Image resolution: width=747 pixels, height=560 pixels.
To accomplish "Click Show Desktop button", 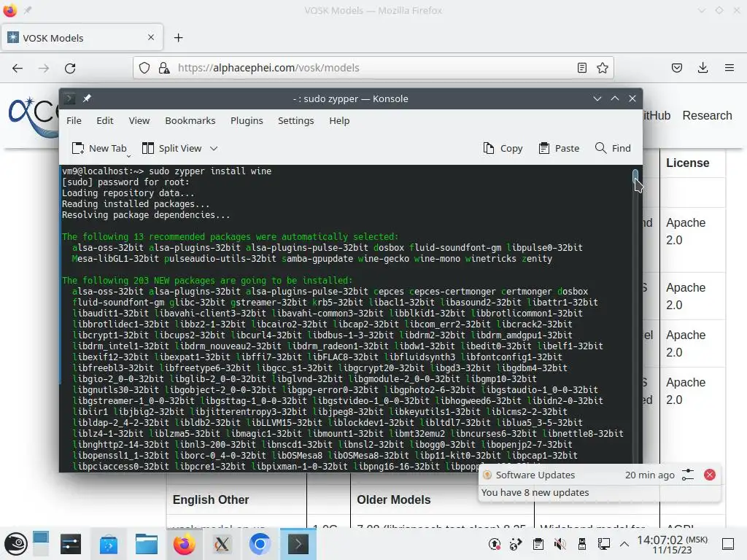I will point(728,544).
